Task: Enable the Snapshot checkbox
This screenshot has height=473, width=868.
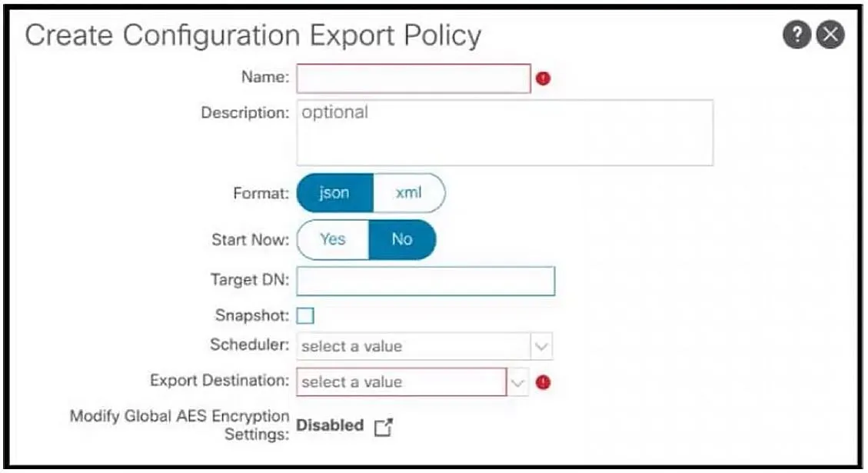Action: [305, 315]
